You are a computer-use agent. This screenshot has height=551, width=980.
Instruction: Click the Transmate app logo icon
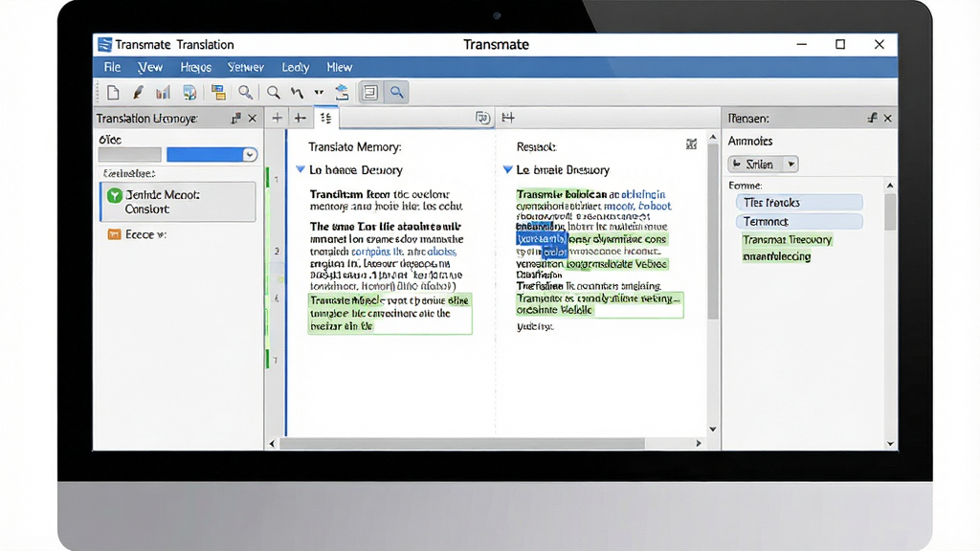pos(104,44)
